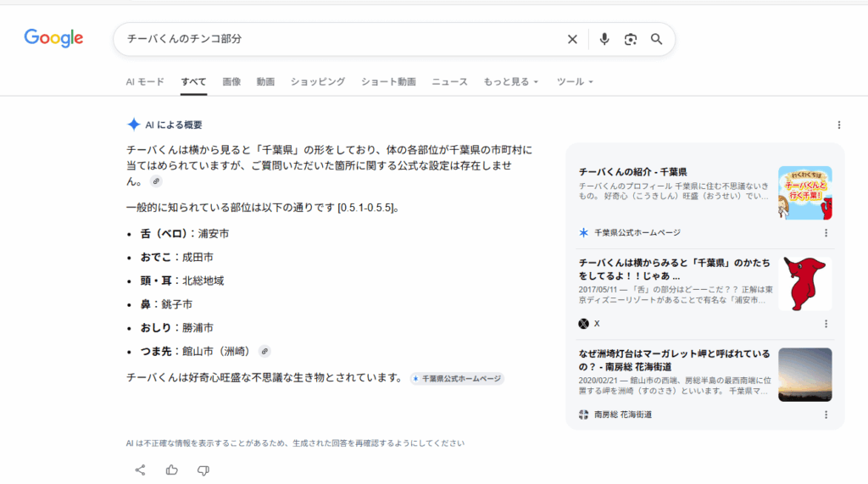This screenshot has width=868, height=484.
Task: Click the sunset lighthouse thumbnail
Action: [805, 375]
